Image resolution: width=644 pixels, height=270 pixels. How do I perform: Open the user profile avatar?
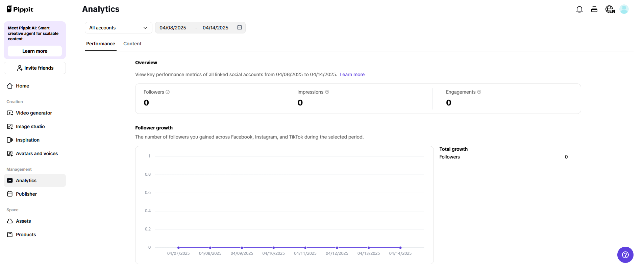click(x=624, y=9)
